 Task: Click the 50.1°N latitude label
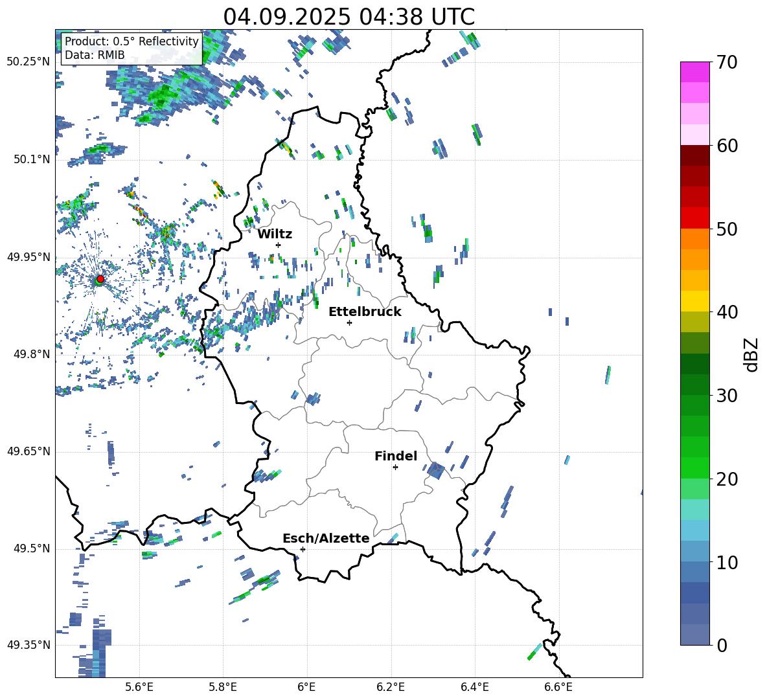pyautogui.click(x=32, y=159)
